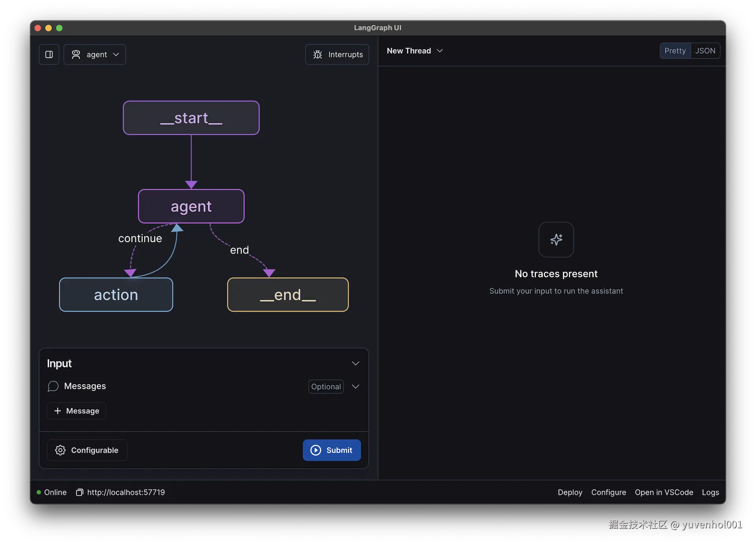The width and height of the screenshot is (756, 544).
Task: Collapse the Input panel chevron
Action: (x=355, y=363)
